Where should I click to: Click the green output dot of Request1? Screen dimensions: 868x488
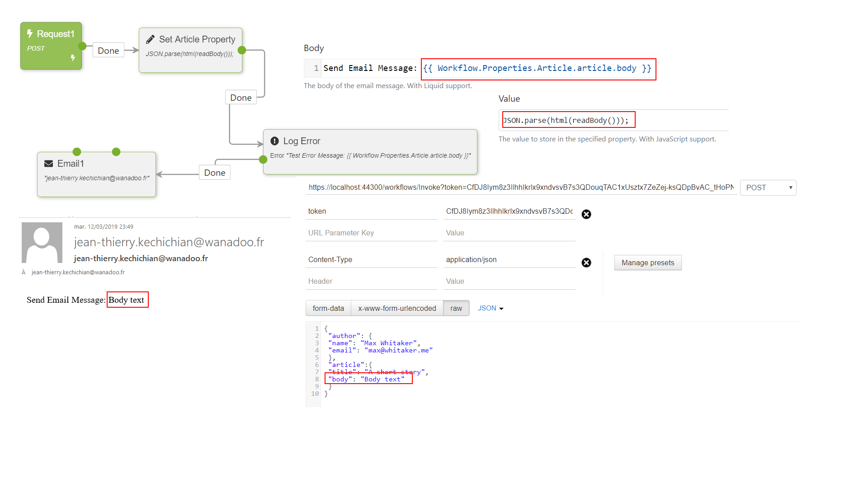pyautogui.click(x=82, y=46)
